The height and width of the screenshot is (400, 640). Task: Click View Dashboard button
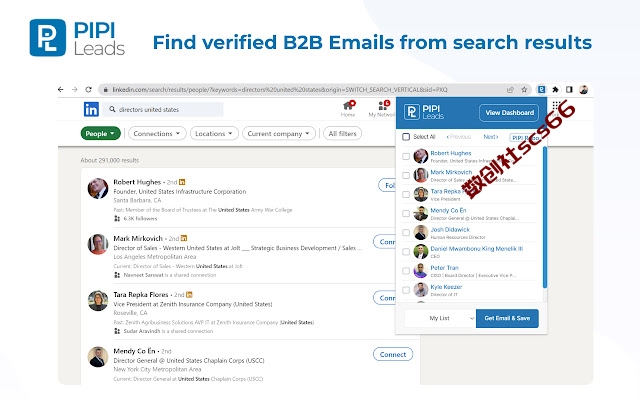point(509,113)
